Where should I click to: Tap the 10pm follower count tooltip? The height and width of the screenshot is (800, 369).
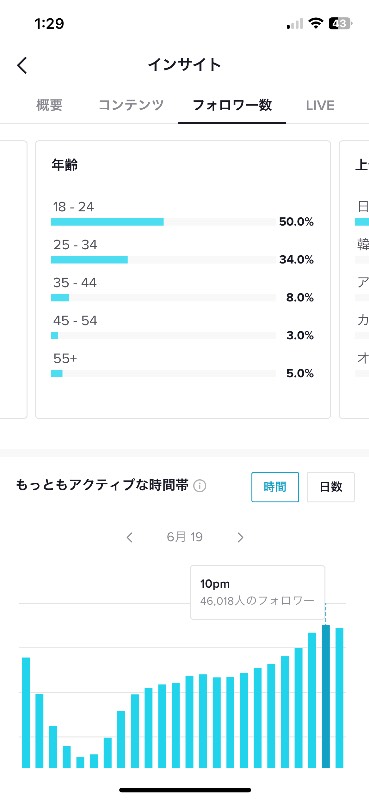pos(257,592)
